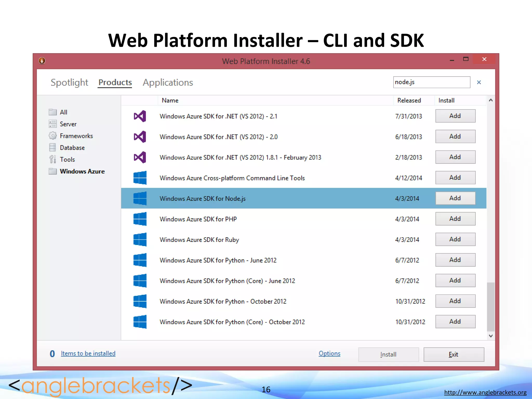The image size is (532, 399).
Task: Click Visual Studio icon for SDK 2.1
Action: pos(140,116)
